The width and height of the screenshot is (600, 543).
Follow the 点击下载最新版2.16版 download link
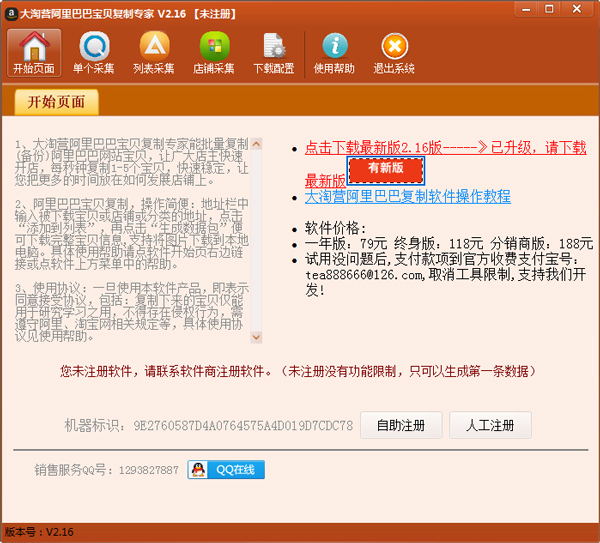click(445, 148)
